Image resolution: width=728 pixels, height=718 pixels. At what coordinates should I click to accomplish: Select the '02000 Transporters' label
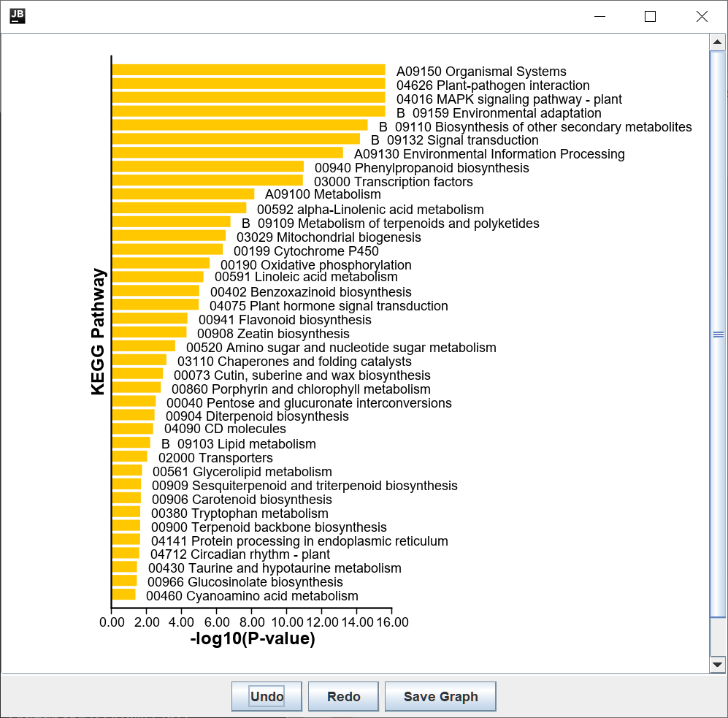(215, 458)
